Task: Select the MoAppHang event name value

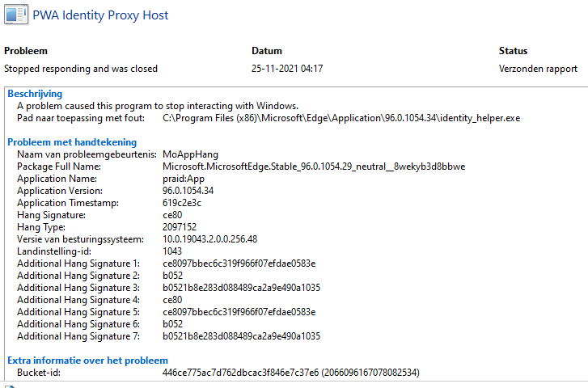Action: tap(191, 154)
